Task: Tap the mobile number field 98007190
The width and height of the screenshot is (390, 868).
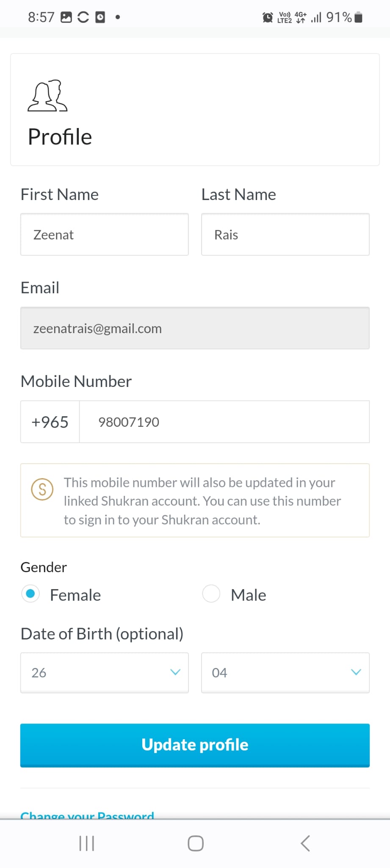Action: tap(224, 422)
